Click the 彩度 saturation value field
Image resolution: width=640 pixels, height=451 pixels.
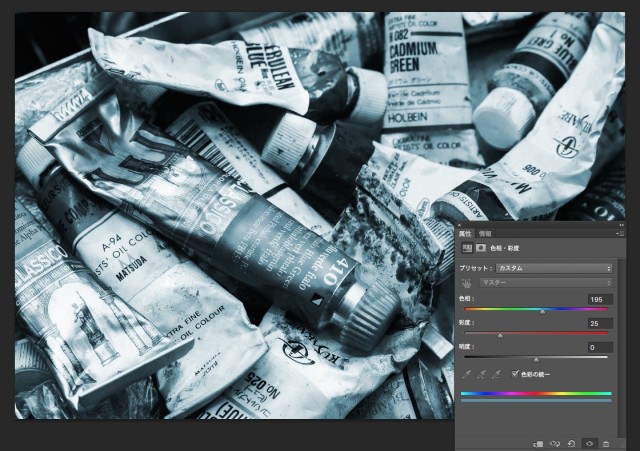[x=599, y=323]
